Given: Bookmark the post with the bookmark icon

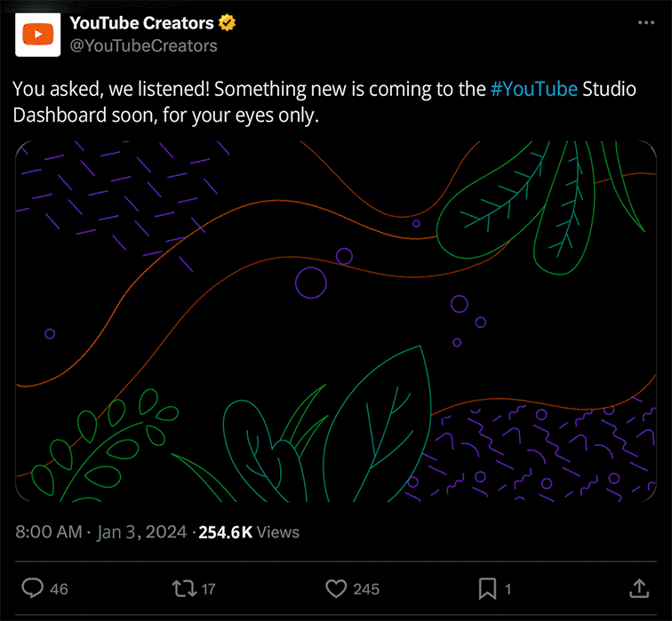Looking at the screenshot, I should (x=487, y=588).
